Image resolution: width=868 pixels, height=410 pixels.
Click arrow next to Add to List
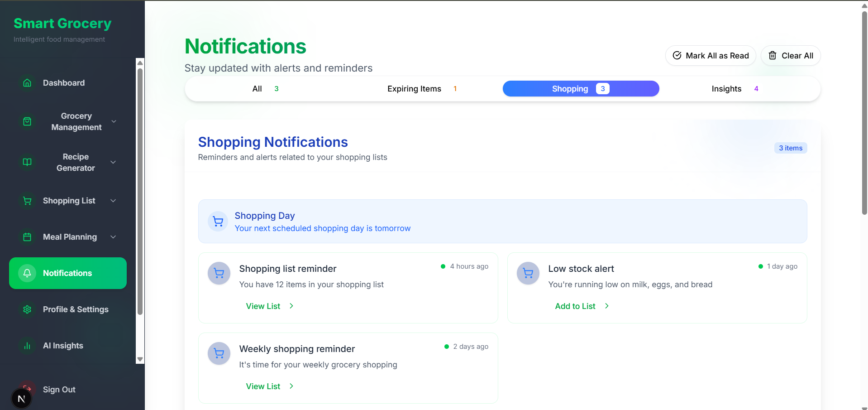pos(607,306)
